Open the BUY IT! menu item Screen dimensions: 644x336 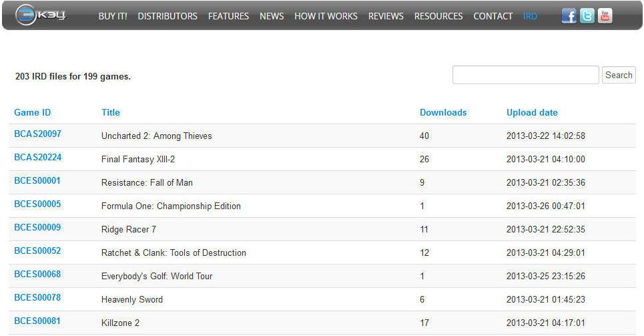tap(113, 16)
